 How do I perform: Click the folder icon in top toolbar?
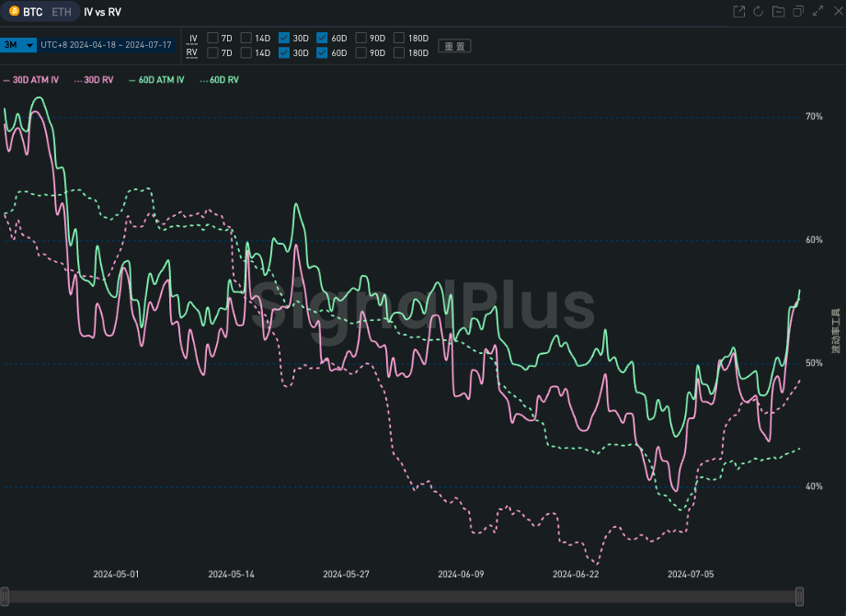(x=778, y=12)
